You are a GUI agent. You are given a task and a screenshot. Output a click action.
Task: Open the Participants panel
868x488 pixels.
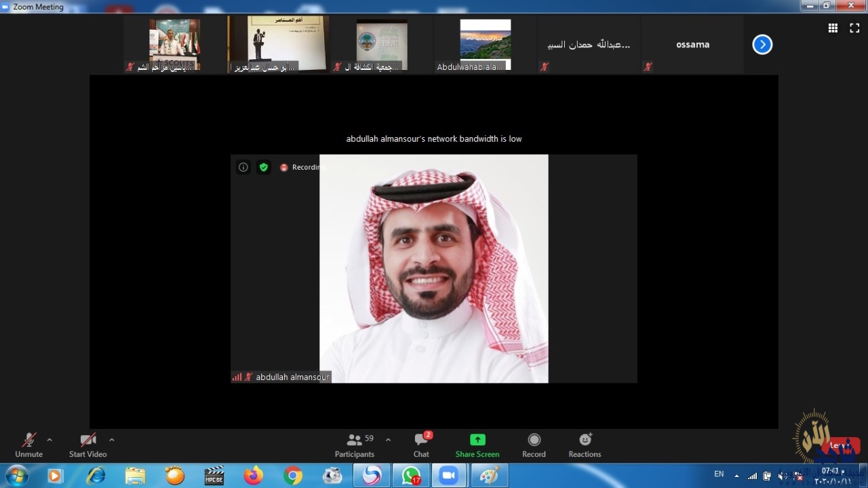(355, 445)
